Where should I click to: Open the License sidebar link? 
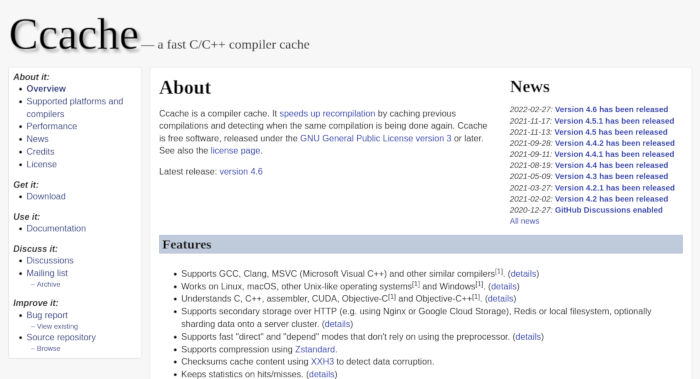(x=42, y=164)
